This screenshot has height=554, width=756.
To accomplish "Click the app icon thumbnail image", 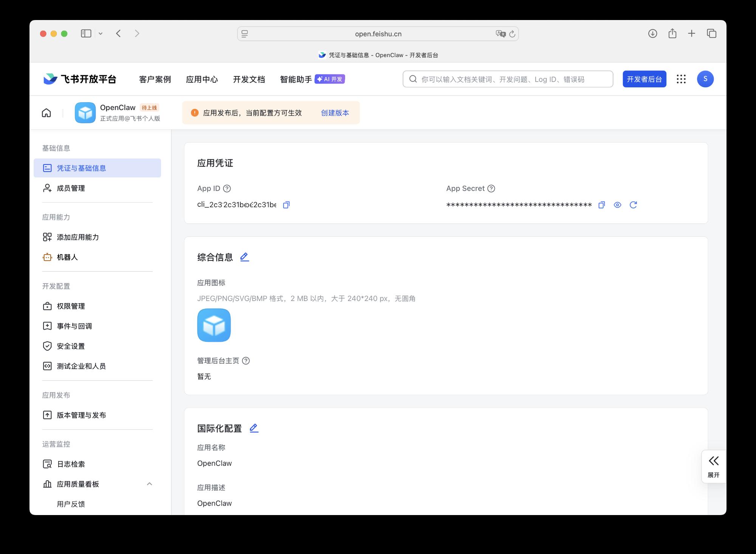I will (x=214, y=325).
